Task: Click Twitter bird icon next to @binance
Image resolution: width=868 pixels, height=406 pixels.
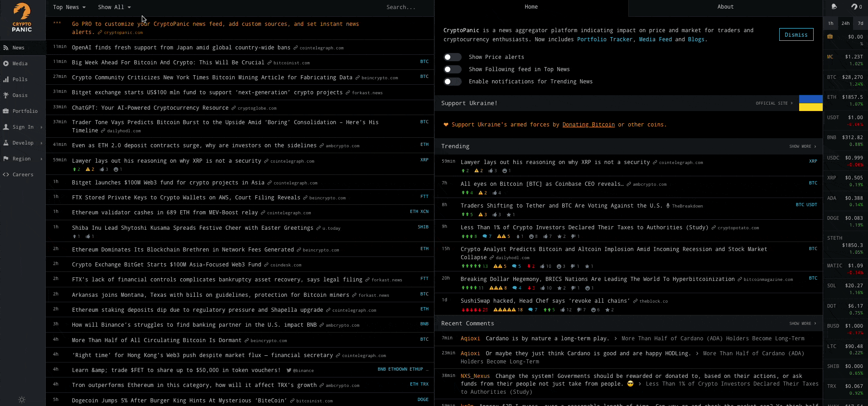Action: click(289, 370)
